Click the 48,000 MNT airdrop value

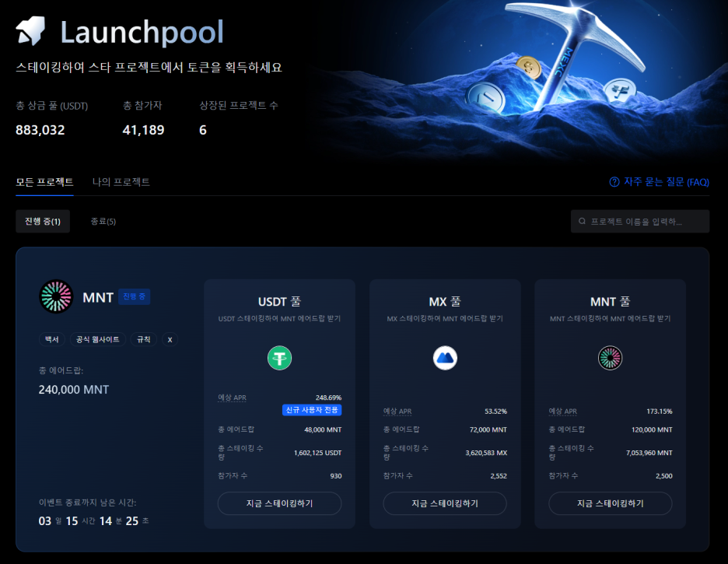tap(323, 430)
